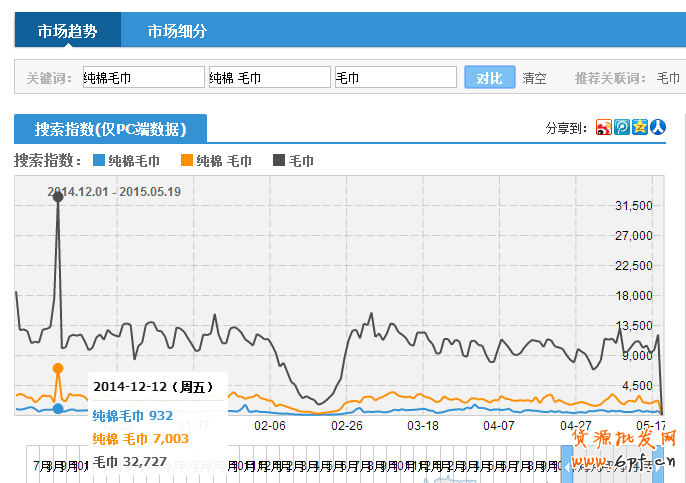
Task: Focus second keyword field containing 纯棉 毛巾
Action: point(268,77)
